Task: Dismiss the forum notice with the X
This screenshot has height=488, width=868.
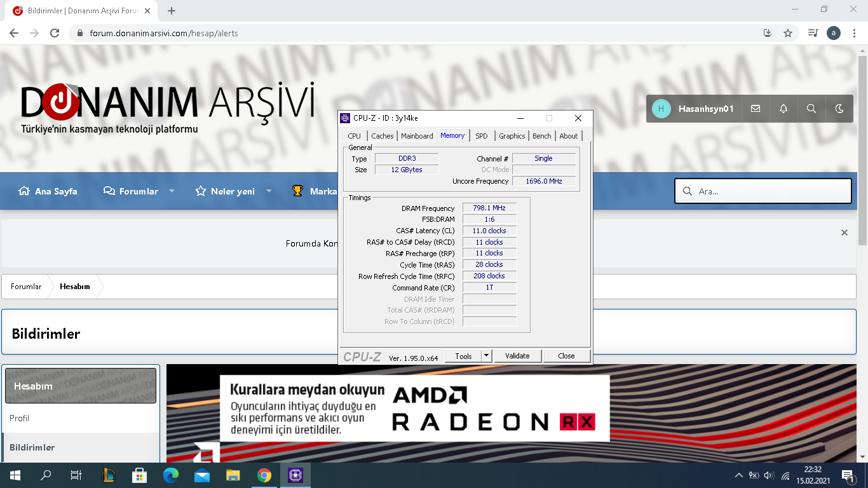Action: (844, 233)
